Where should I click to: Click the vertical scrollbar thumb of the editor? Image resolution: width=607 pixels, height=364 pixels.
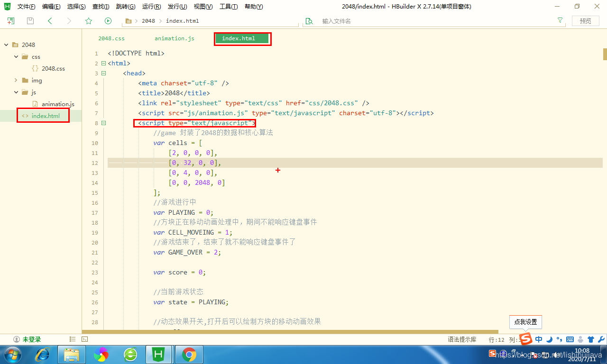(x=605, y=54)
